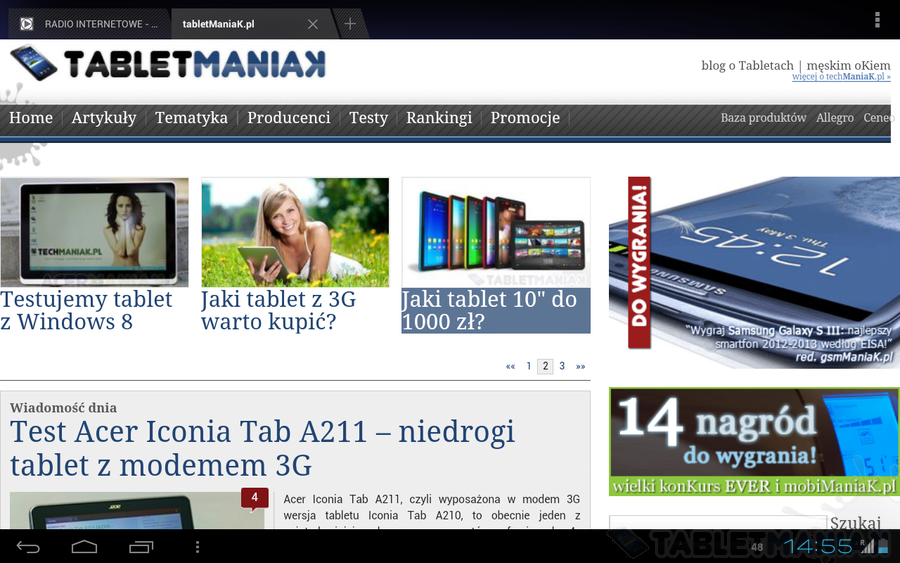This screenshot has width=900, height=563.
Task: Select carousel page 3
Action: (x=562, y=366)
